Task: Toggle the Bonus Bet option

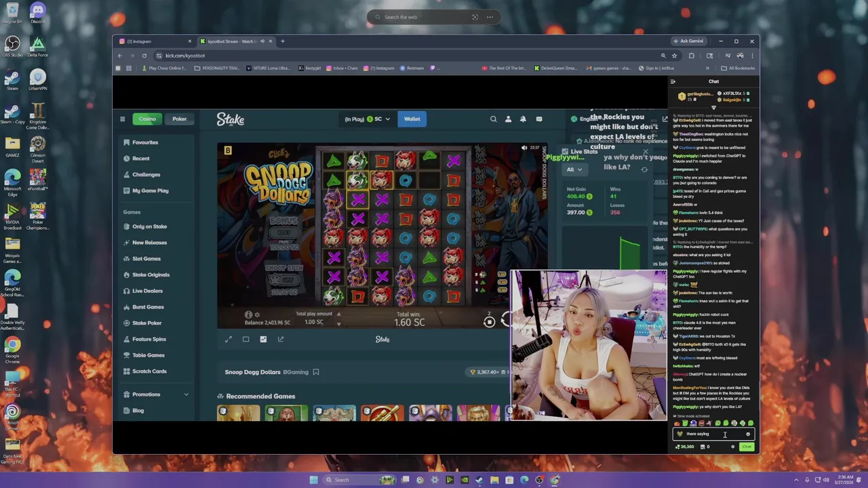Action: tap(283, 232)
